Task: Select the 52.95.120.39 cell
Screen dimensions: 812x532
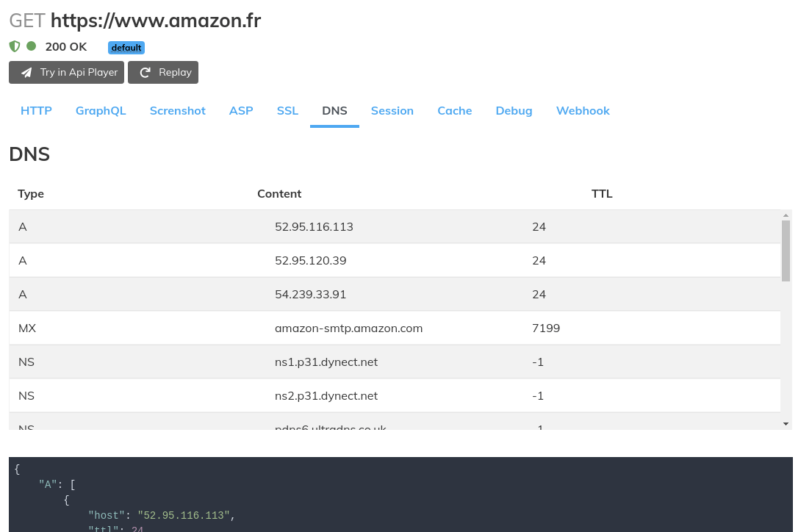Action: pos(311,261)
